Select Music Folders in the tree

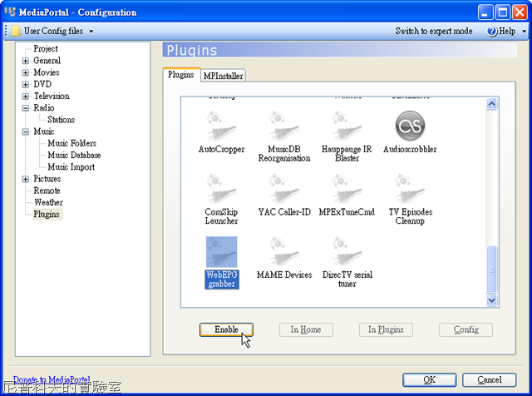pyautogui.click(x=72, y=143)
